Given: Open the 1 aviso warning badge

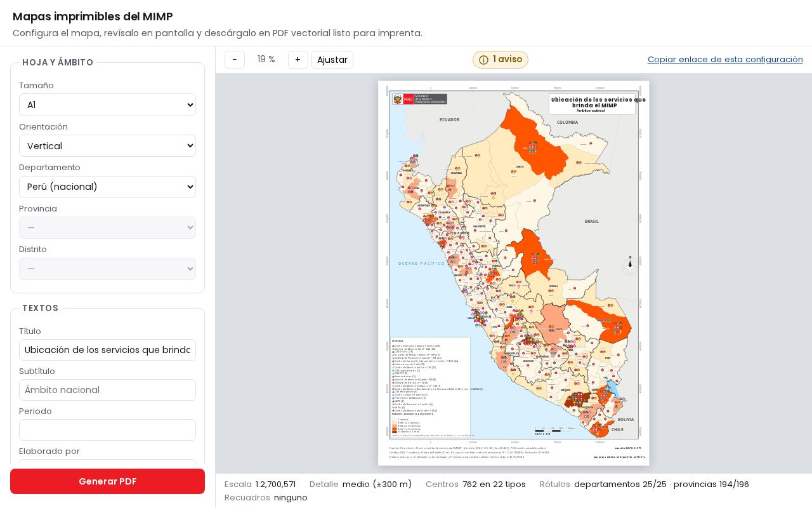Looking at the screenshot, I should click(501, 60).
